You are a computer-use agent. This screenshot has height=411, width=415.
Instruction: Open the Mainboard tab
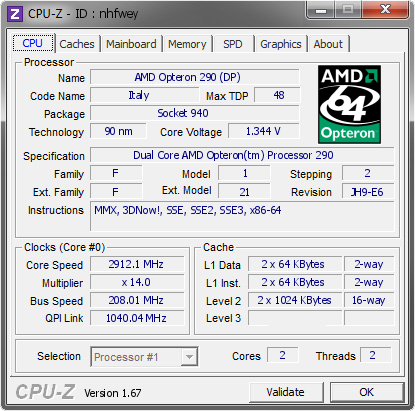(131, 44)
